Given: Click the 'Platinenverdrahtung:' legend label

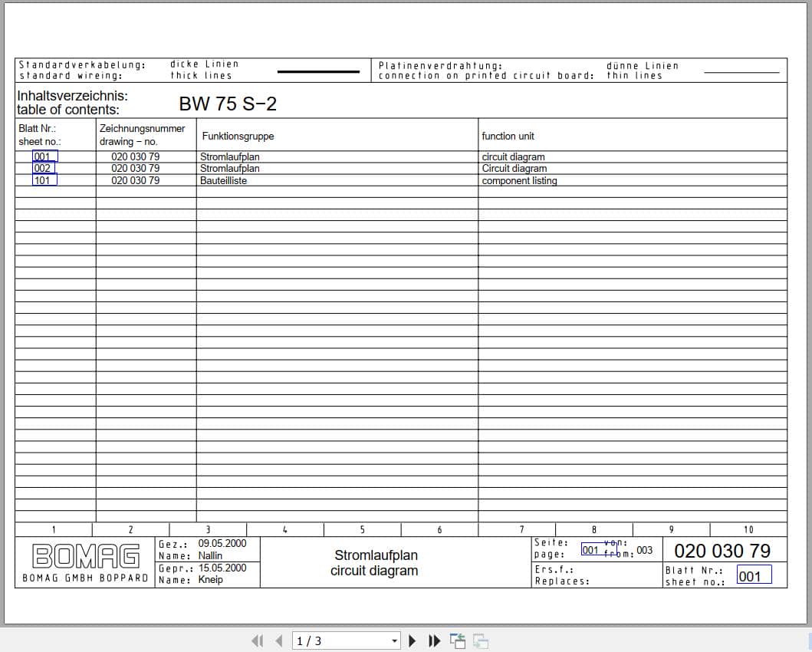Looking at the screenshot, I should pos(440,66).
